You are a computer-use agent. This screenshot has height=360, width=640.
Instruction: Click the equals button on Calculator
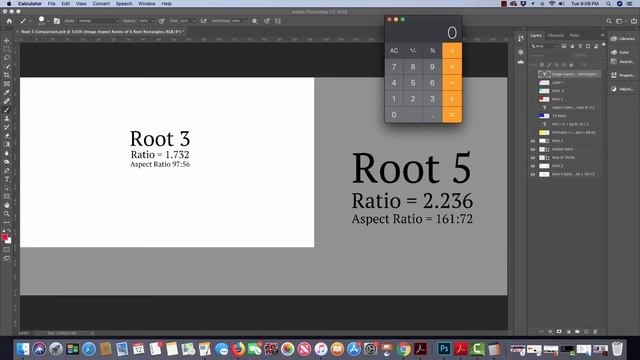(452, 115)
